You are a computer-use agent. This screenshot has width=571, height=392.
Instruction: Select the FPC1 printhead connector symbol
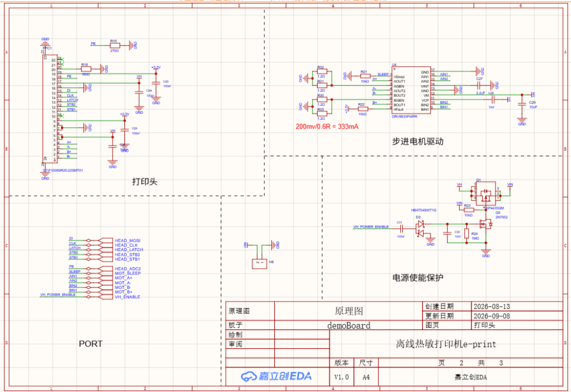click(x=50, y=109)
